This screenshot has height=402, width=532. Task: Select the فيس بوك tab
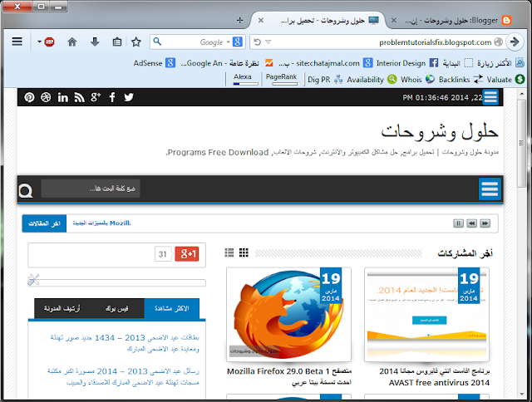pyautogui.click(x=116, y=308)
